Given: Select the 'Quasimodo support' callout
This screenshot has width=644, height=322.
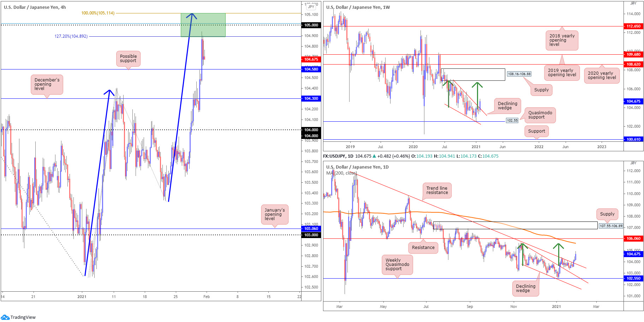Looking at the screenshot, I should (x=540, y=115).
